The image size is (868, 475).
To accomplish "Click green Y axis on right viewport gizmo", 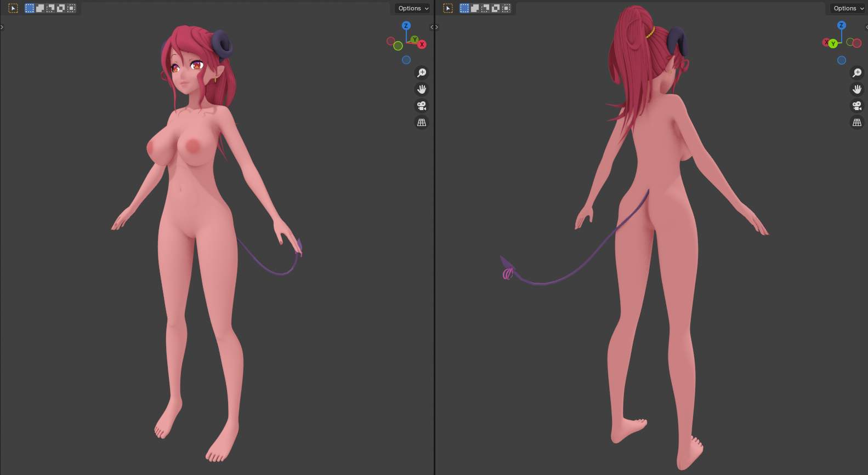I will tap(833, 44).
